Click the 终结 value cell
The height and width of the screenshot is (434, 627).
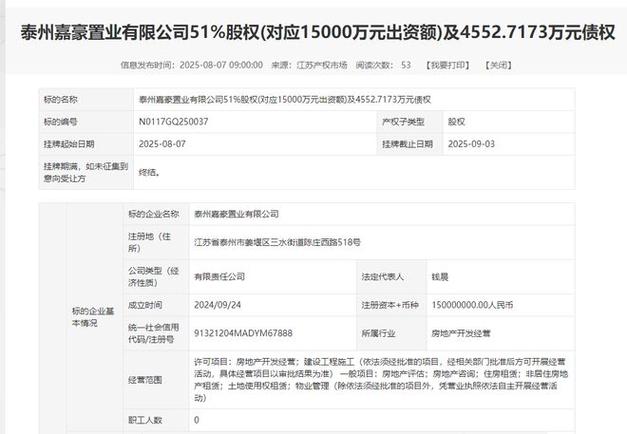coord(148,172)
